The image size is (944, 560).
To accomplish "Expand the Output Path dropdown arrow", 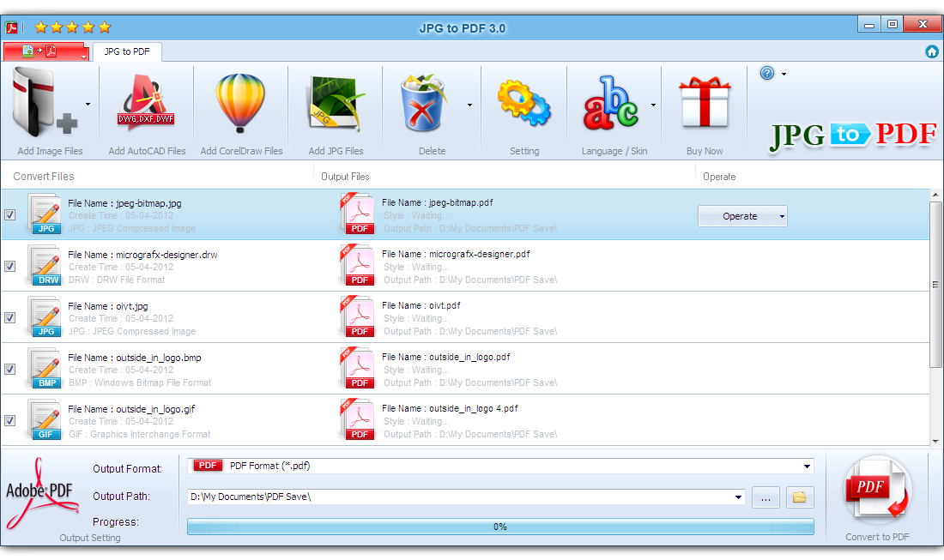I will click(x=738, y=497).
